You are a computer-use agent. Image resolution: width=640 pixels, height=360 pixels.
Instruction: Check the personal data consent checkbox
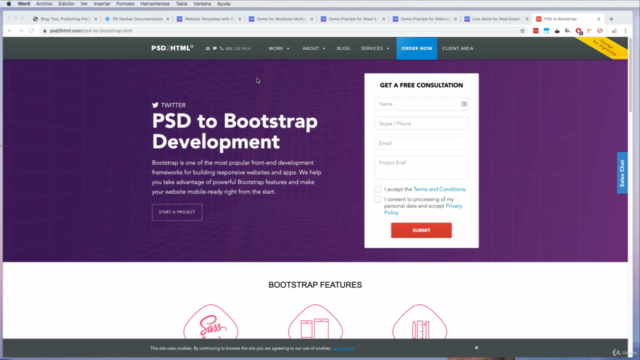pyautogui.click(x=378, y=200)
